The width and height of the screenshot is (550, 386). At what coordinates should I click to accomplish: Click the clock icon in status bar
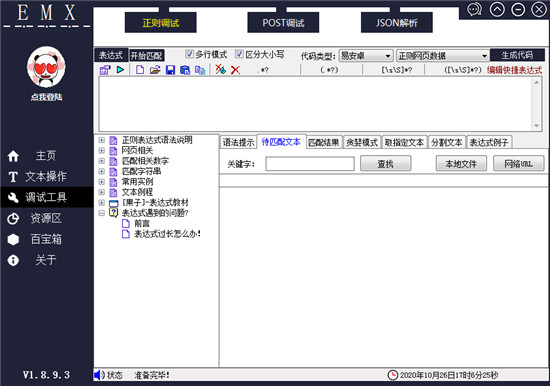coord(393,375)
